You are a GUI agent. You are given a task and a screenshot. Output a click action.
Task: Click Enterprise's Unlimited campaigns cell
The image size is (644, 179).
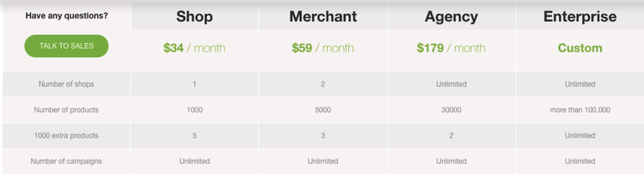pyautogui.click(x=580, y=161)
